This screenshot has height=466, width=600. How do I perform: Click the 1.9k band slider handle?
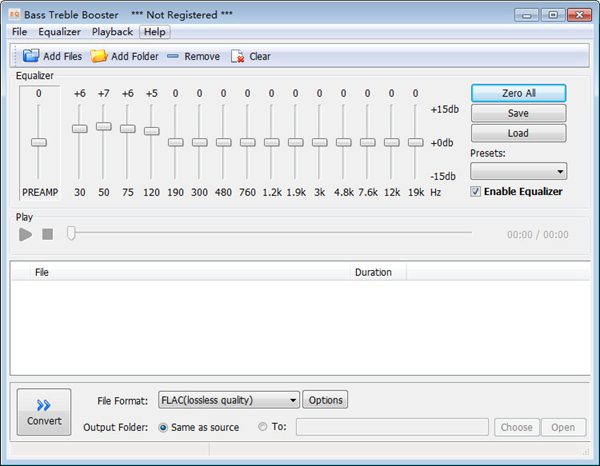[296, 142]
